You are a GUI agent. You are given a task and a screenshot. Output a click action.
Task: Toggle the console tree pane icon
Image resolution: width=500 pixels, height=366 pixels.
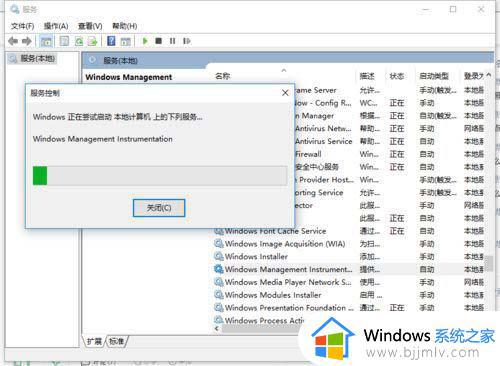click(x=46, y=41)
